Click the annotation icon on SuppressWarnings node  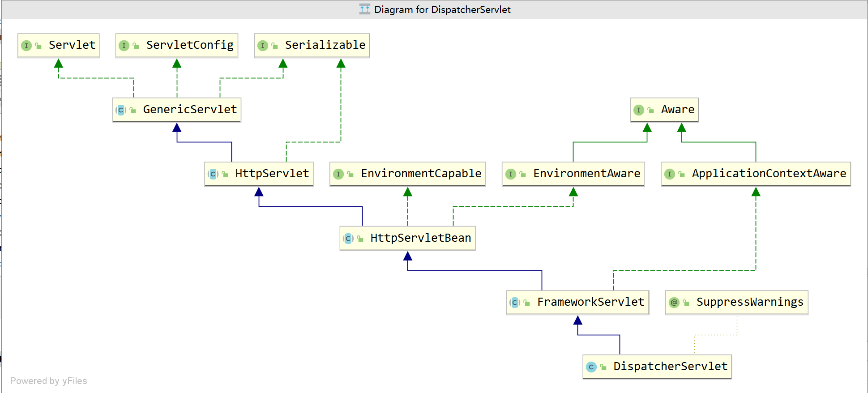(674, 303)
